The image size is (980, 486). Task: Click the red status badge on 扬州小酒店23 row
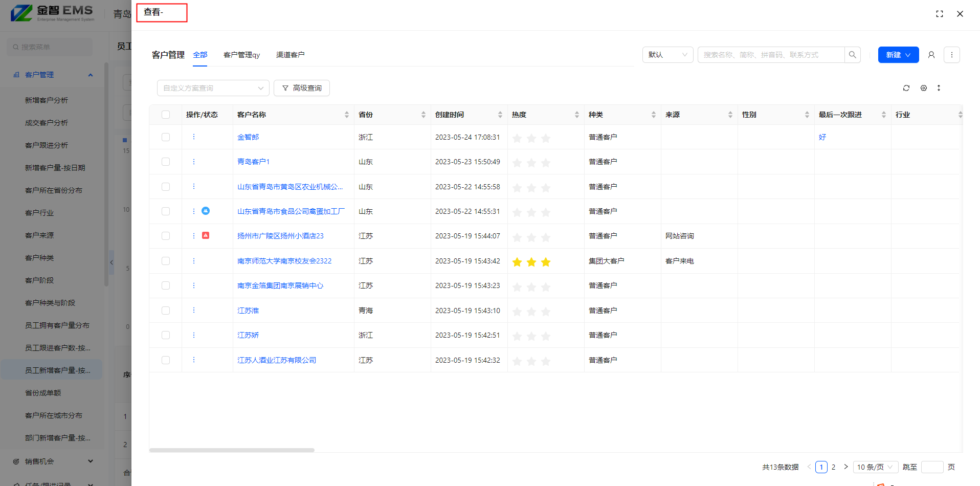(206, 235)
